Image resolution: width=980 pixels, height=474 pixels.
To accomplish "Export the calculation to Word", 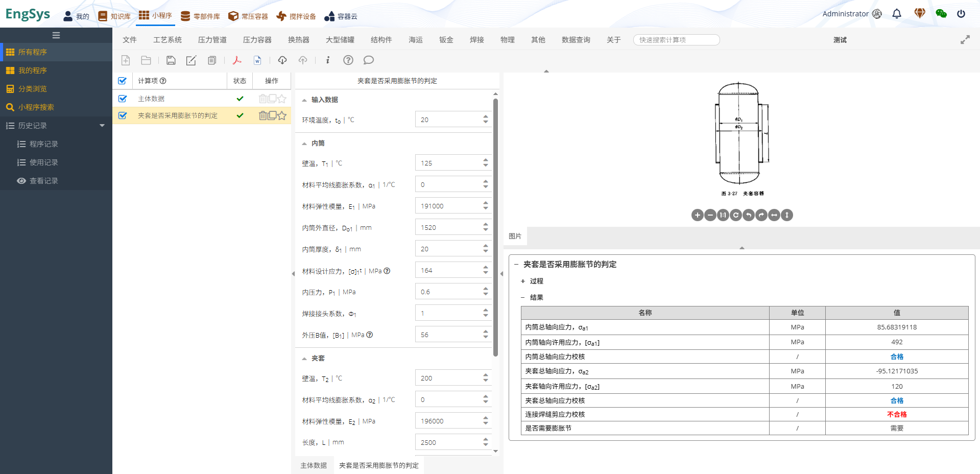I will point(257,60).
